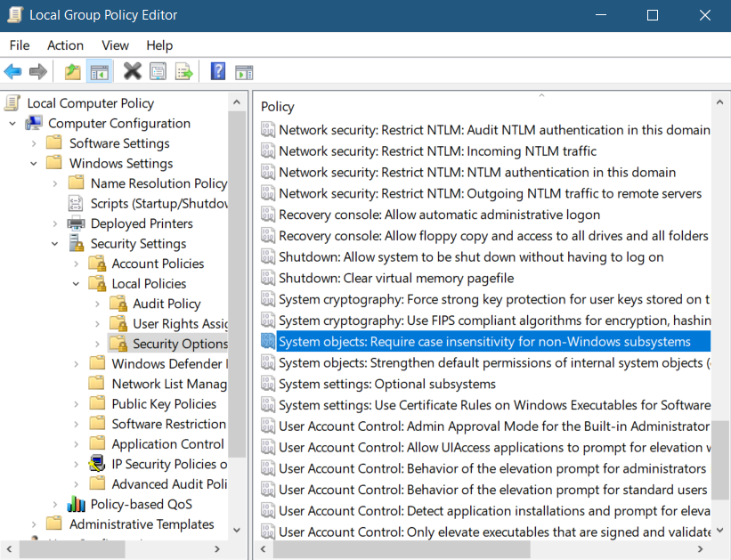
Task: Select Advanced Audit Policy tree item
Action: point(169,484)
